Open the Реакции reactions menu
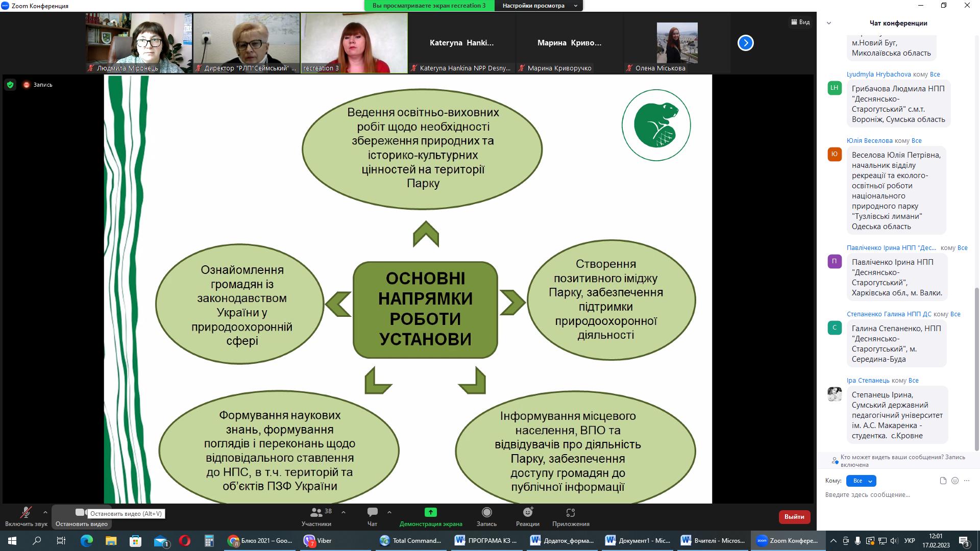This screenshot has height=551, width=980. (x=528, y=513)
